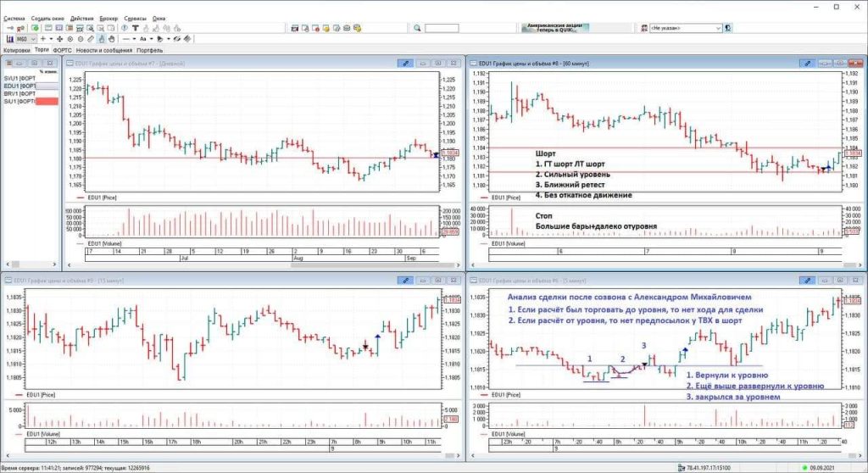Click first orders table icon in right toolbar group
The width and height of the screenshot is (868, 473).
(294, 28)
